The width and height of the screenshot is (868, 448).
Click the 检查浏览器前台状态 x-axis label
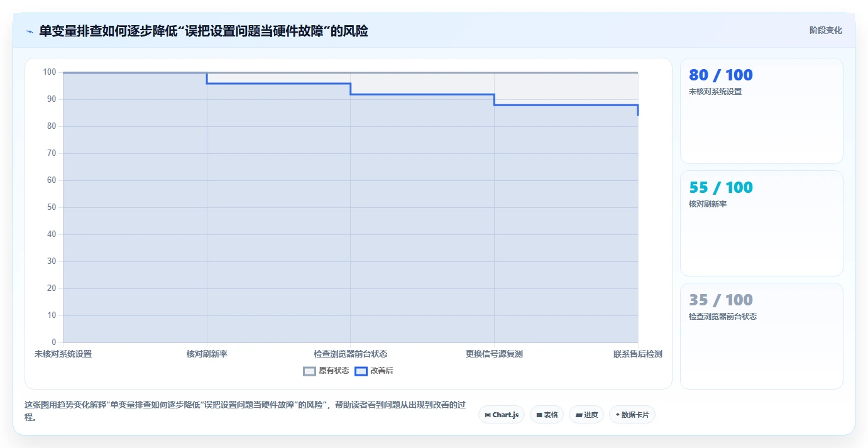click(351, 354)
